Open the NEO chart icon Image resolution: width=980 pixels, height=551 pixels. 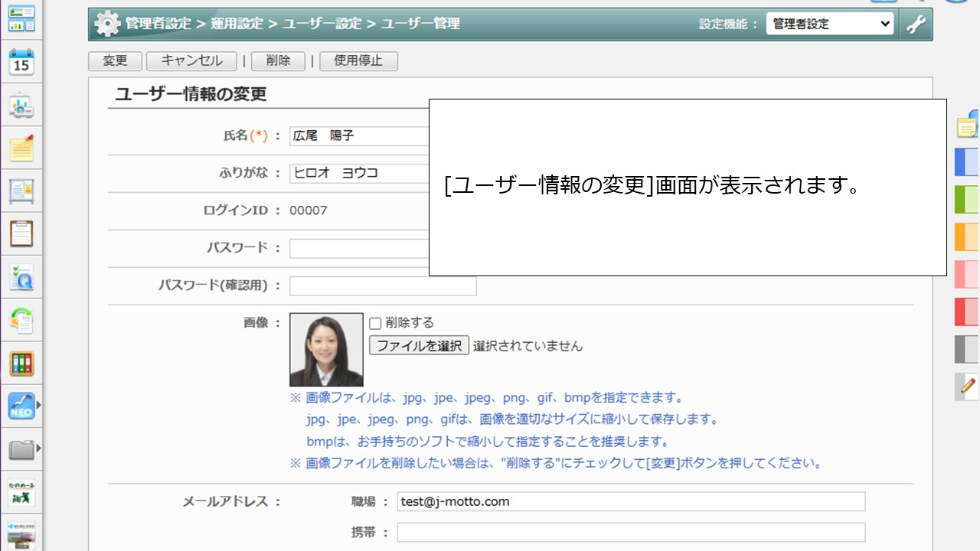[x=21, y=406]
